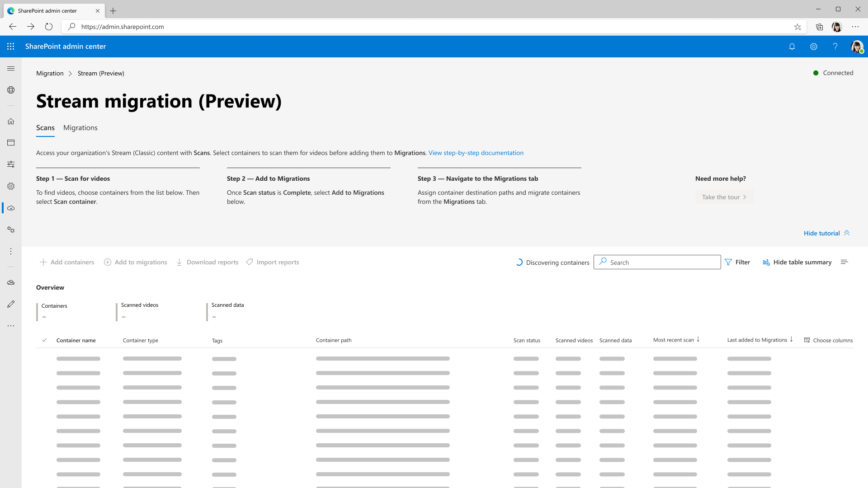Click the settings gear icon
The image size is (868, 488).
[x=814, y=47]
